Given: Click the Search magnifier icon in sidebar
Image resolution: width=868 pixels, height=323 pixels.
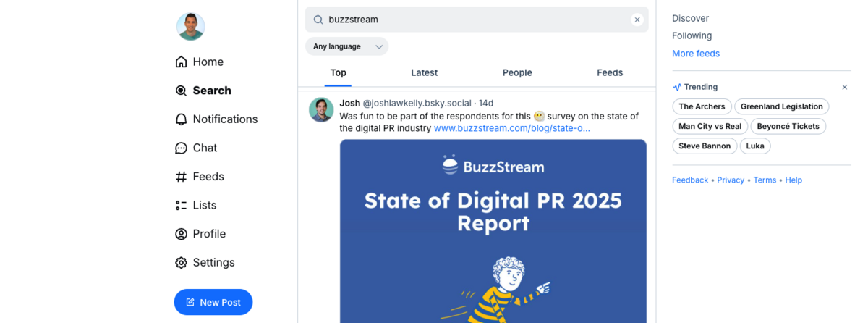Looking at the screenshot, I should [x=181, y=91].
